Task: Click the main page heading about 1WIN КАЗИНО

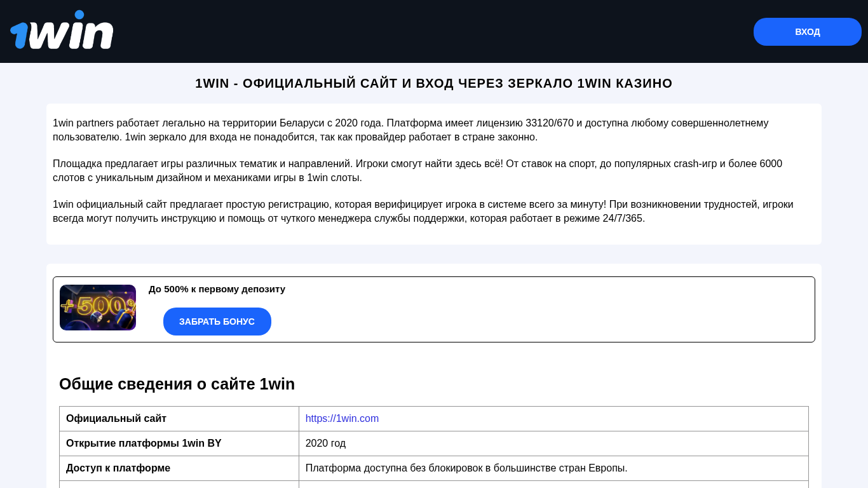Action: click(x=433, y=83)
